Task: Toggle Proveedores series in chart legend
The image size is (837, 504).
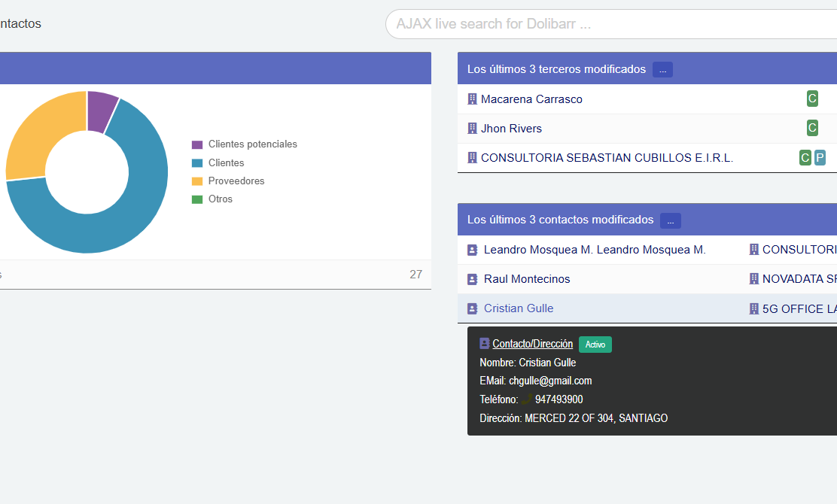Action: [x=236, y=181]
